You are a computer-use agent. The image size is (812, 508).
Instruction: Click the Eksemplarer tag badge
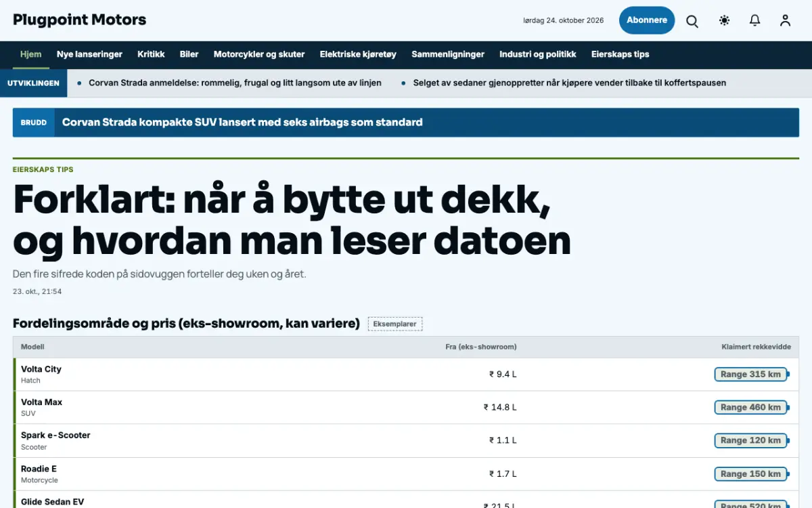(x=395, y=324)
